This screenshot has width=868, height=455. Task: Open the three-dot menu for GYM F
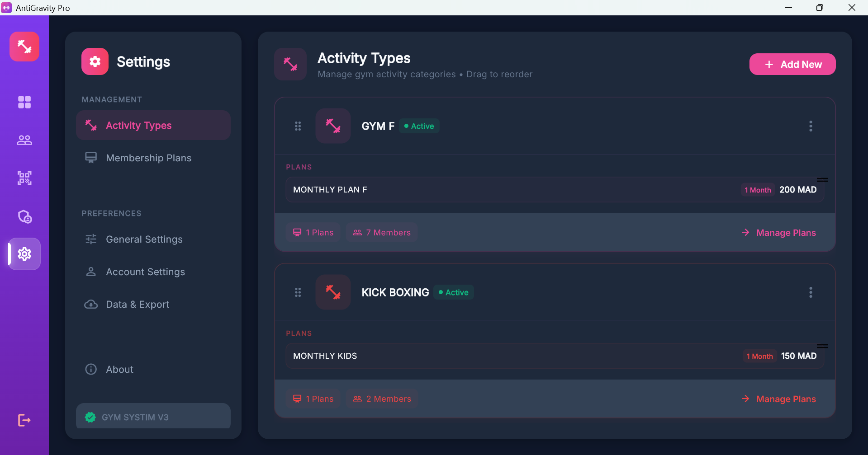point(811,126)
